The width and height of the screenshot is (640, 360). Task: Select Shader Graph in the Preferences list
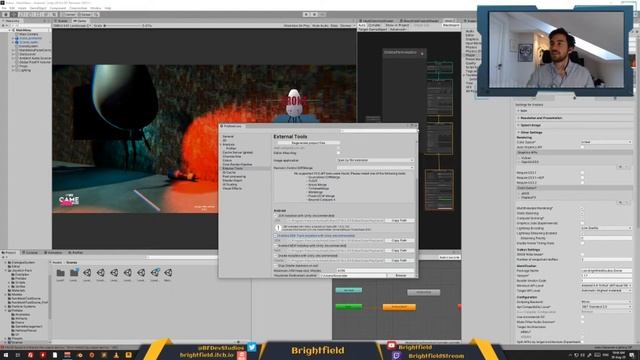232,180
